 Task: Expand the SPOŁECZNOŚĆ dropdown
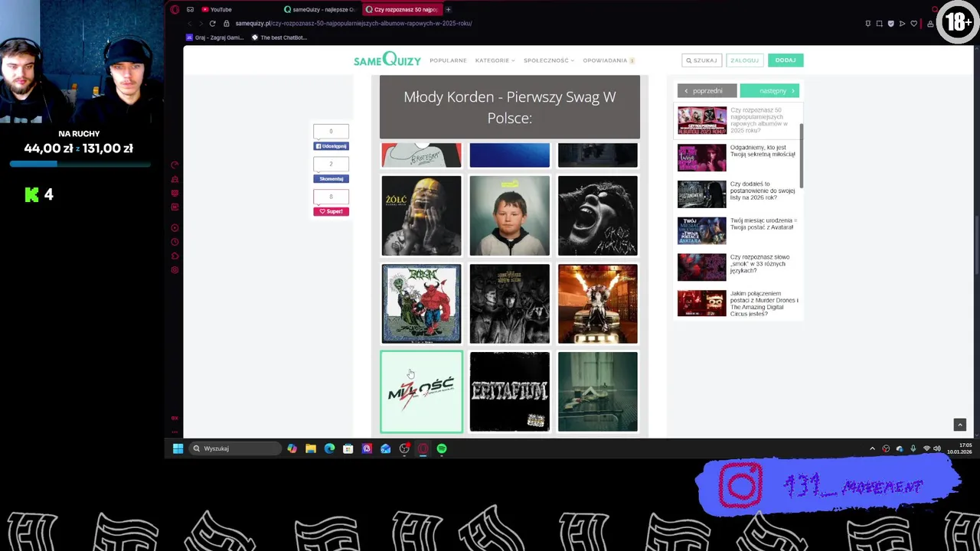pos(548,60)
